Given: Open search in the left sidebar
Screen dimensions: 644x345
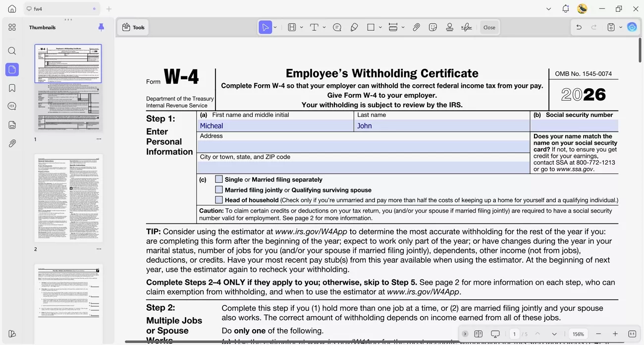Looking at the screenshot, I should click(12, 51).
